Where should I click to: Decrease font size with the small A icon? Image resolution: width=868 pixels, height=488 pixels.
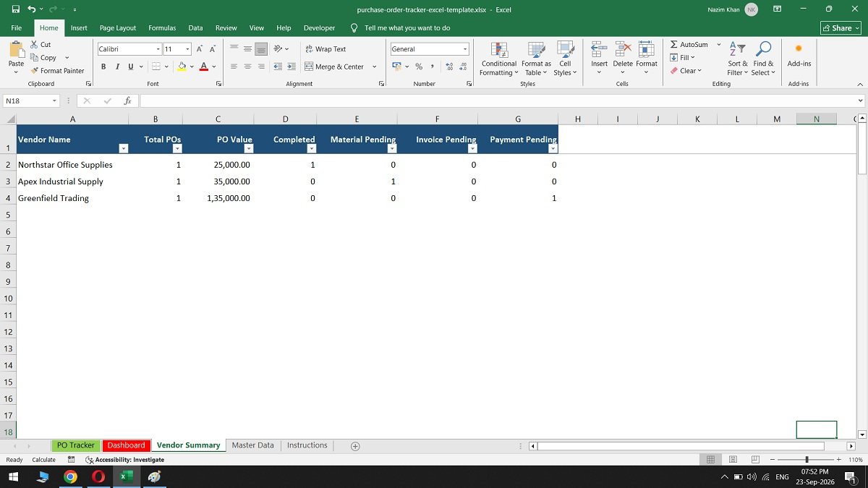[x=212, y=49]
